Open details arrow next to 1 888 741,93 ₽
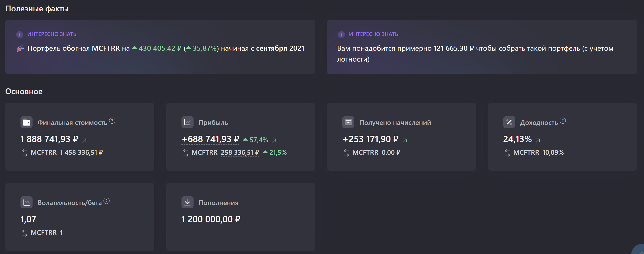 tap(85, 140)
